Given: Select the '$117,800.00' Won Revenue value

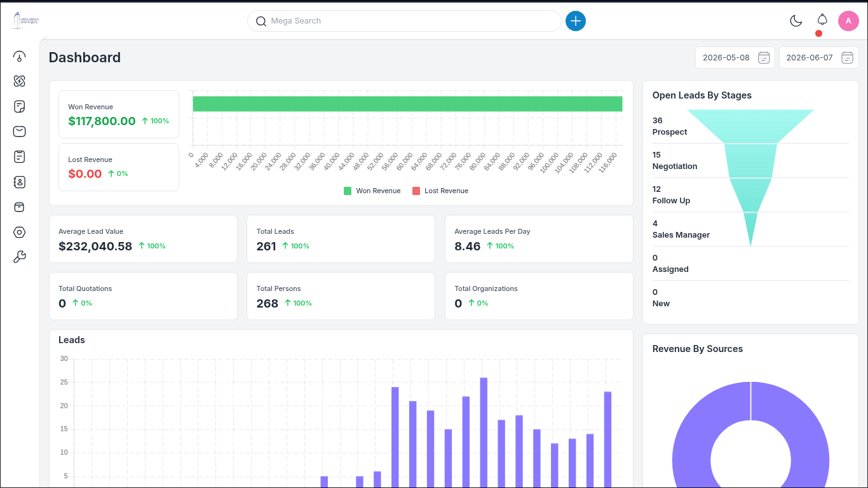Looking at the screenshot, I should click(x=102, y=121).
